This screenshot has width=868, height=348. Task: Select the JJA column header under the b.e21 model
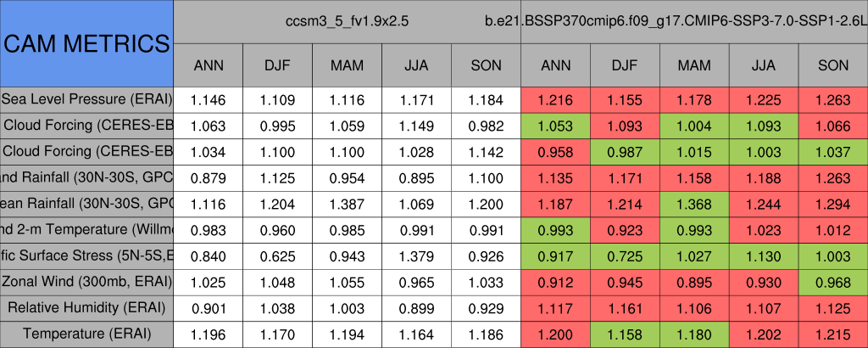764,65
